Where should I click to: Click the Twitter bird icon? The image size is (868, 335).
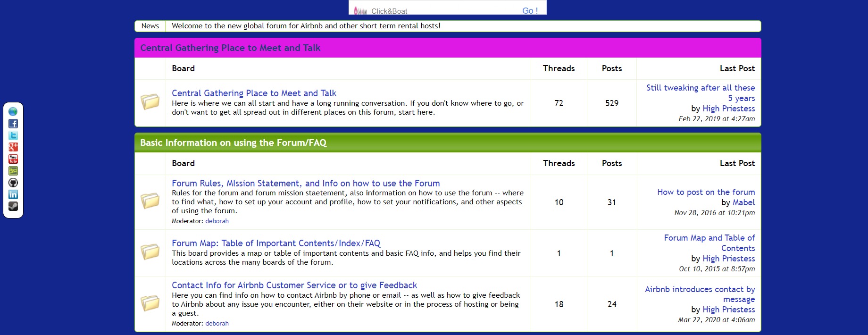tap(13, 135)
